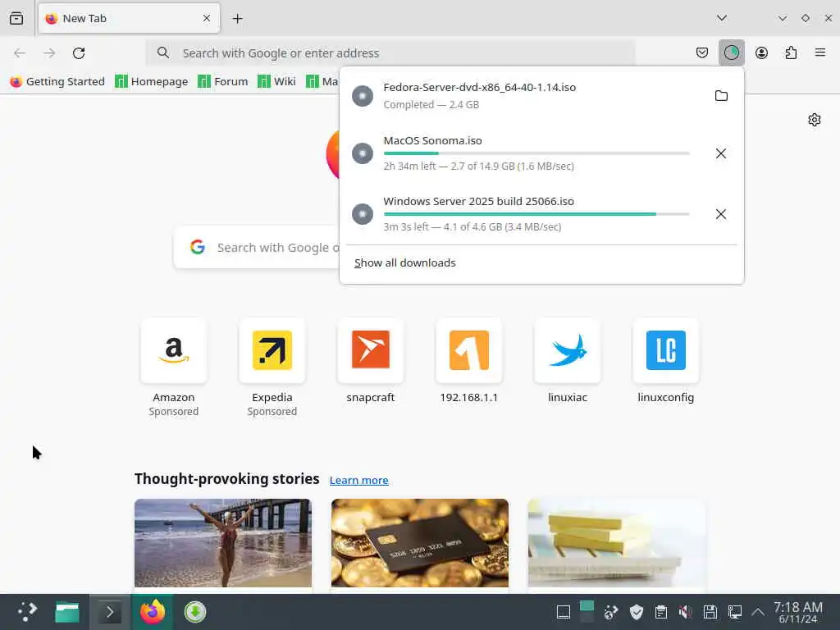Open the Wiki bookmark
Image resolution: width=840 pixels, height=630 pixels.
point(276,81)
